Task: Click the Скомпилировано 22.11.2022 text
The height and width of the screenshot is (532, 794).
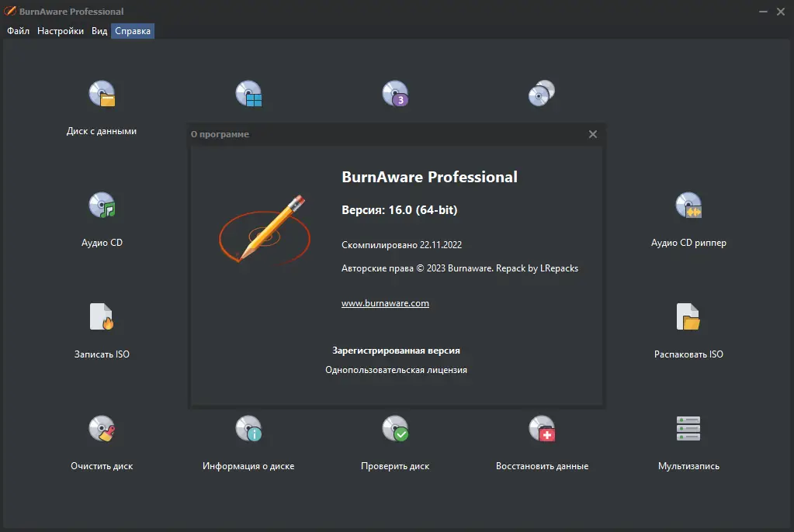Action: coord(401,244)
